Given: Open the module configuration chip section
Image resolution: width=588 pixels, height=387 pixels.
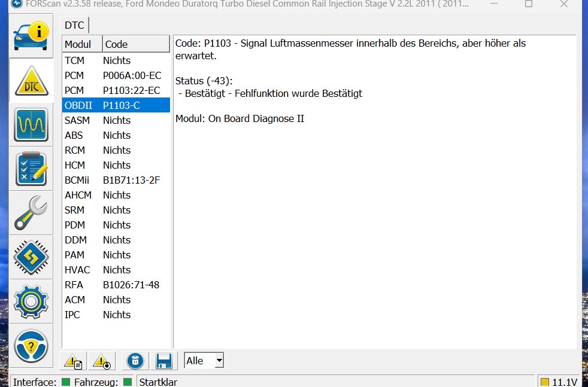Looking at the screenshot, I should pyautogui.click(x=31, y=257).
